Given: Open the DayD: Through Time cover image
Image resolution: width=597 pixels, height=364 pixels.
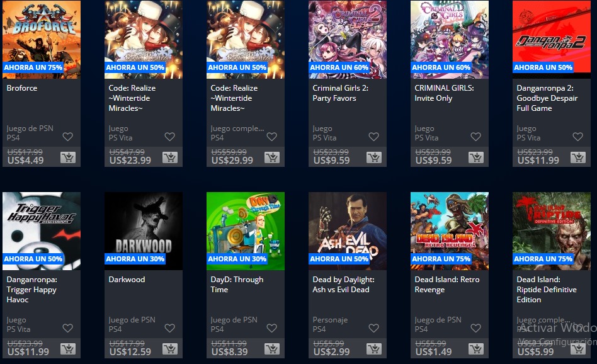Looking at the screenshot, I should (246, 231).
